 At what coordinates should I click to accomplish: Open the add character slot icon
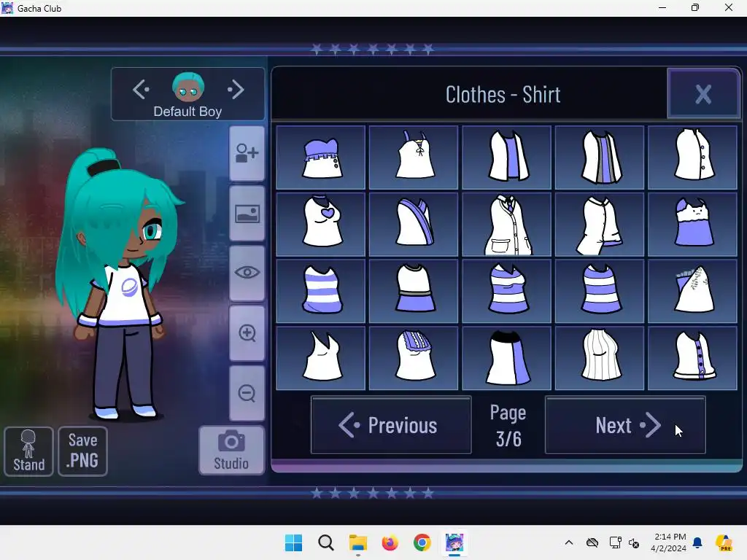click(247, 153)
